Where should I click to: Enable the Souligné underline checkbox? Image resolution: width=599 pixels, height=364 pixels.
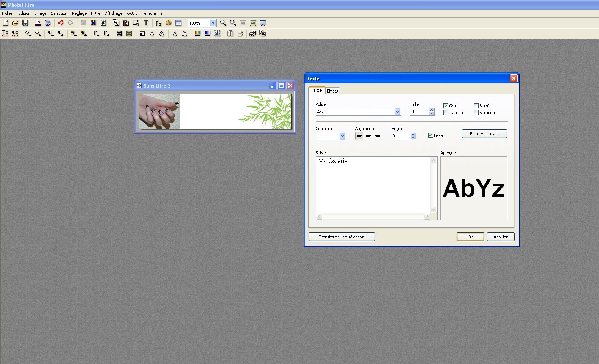click(476, 113)
